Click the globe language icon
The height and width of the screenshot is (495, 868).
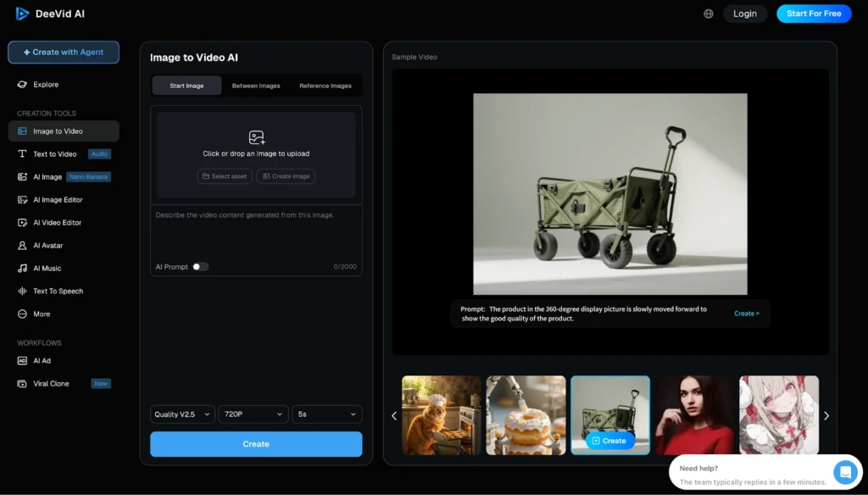pyautogui.click(x=708, y=14)
